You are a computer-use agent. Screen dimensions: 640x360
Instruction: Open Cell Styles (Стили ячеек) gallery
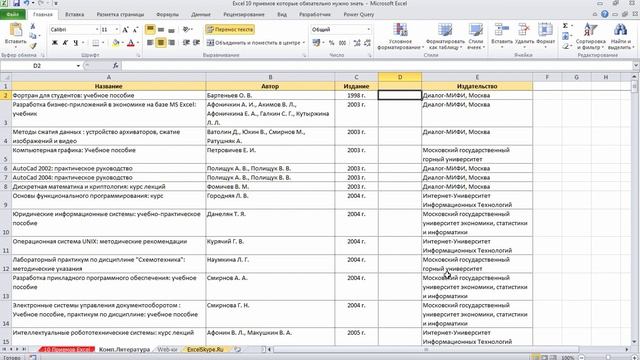pos(476,36)
